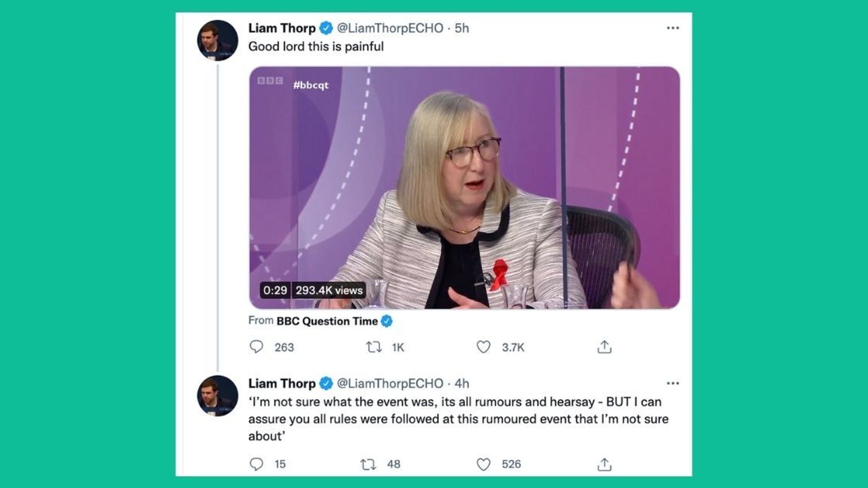Click the #bbcqt hashtag in the video
The image size is (868, 488).
point(310,85)
